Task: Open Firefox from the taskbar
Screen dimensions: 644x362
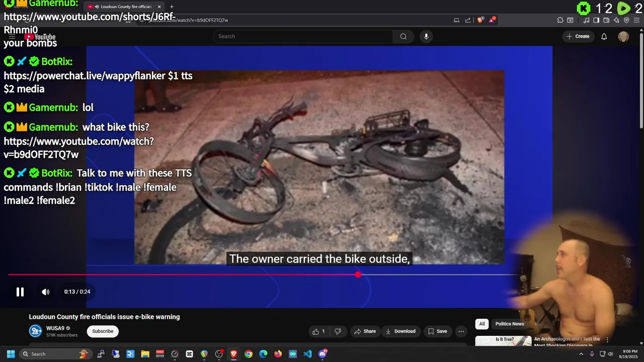Action: tap(278, 354)
